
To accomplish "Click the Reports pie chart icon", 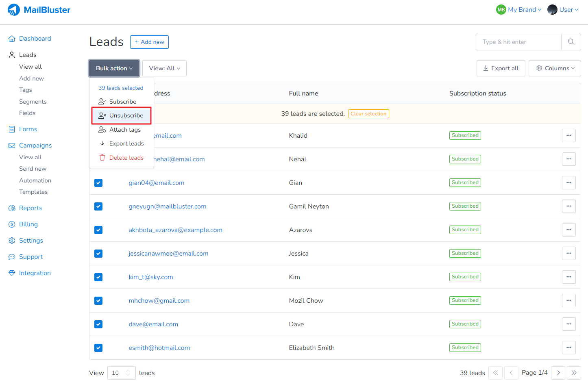I will point(12,208).
